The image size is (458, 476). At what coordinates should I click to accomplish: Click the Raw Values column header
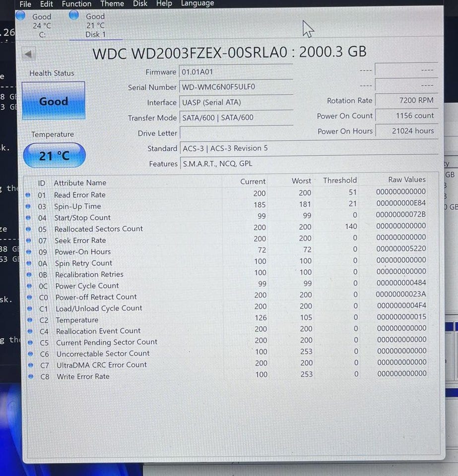(407, 179)
